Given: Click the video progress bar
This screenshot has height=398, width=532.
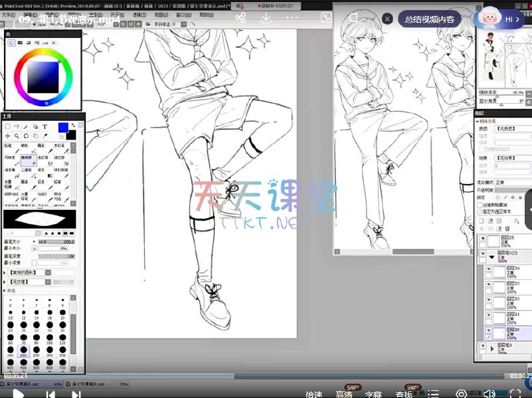Looking at the screenshot, I should pos(253,376).
